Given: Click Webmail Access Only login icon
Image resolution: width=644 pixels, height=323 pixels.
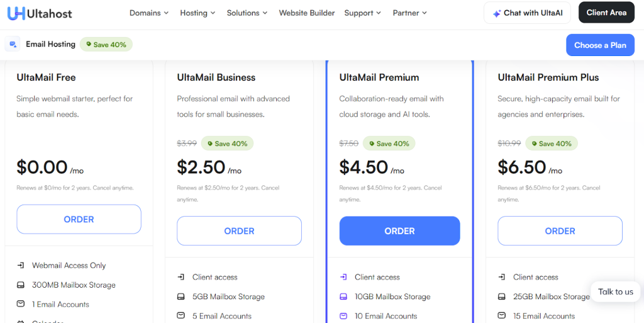Looking at the screenshot, I should [21, 266].
